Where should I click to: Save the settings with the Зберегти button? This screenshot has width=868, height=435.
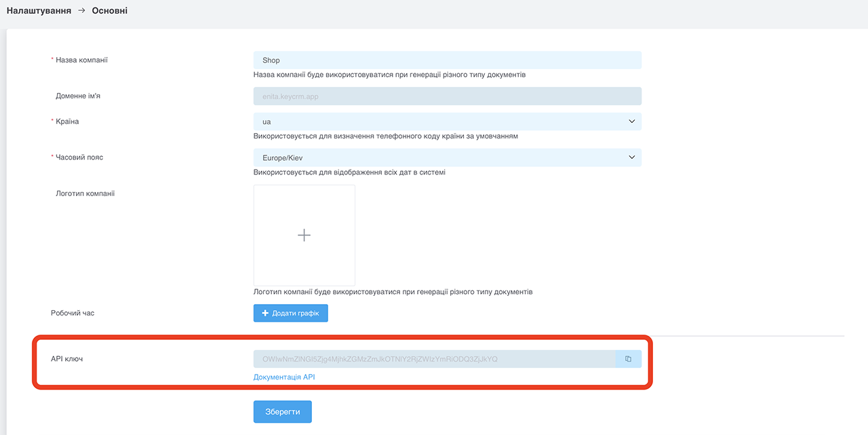282,412
